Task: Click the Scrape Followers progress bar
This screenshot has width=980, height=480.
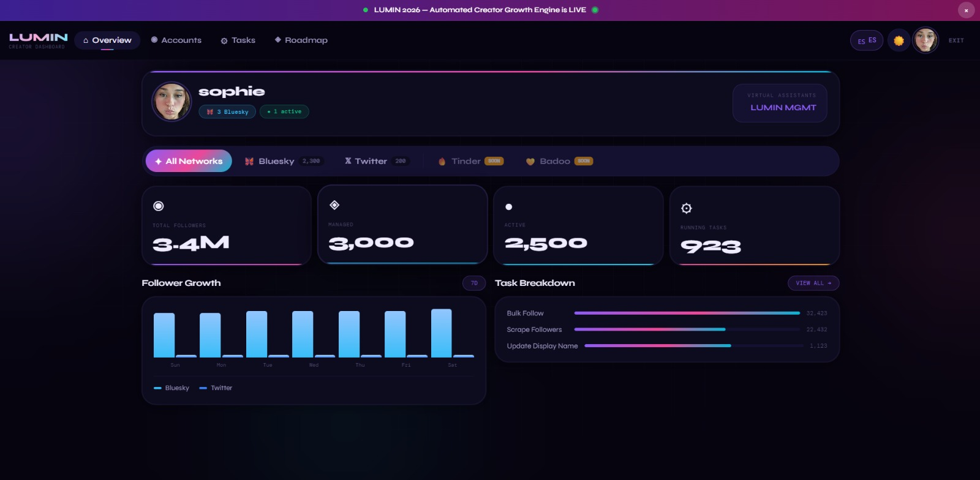Action: click(687, 329)
